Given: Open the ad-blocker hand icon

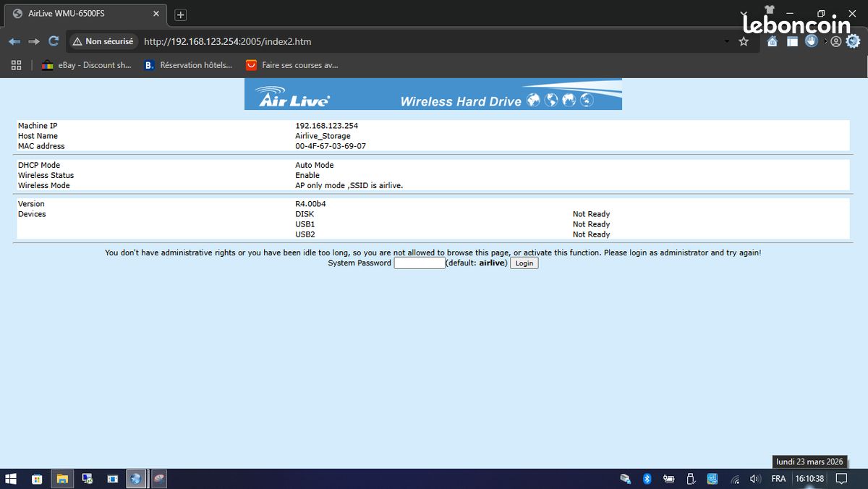Looking at the screenshot, I should (812, 41).
